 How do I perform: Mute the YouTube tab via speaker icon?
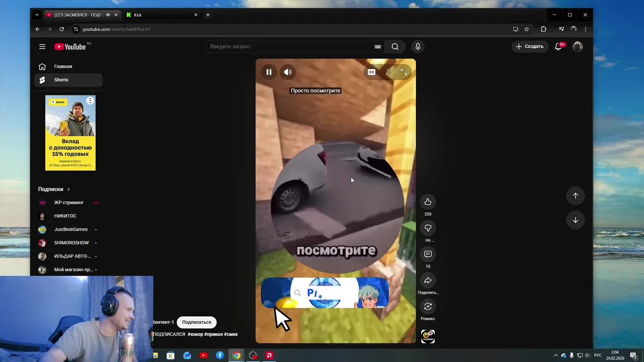click(x=108, y=15)
